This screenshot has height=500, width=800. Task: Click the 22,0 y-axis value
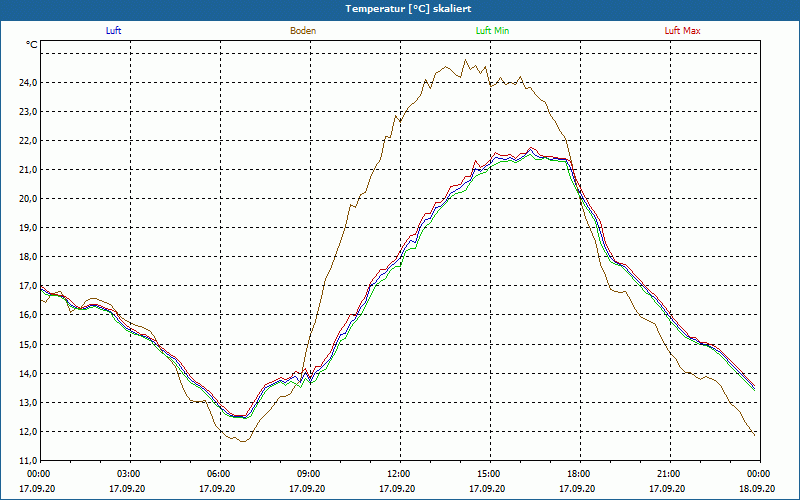29,141
